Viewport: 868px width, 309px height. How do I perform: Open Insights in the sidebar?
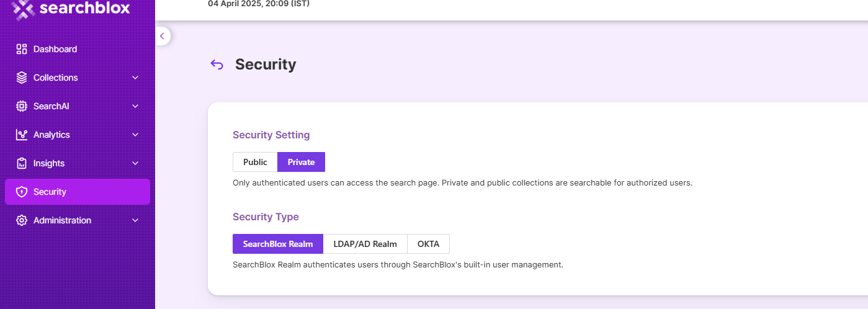(78, 163)
